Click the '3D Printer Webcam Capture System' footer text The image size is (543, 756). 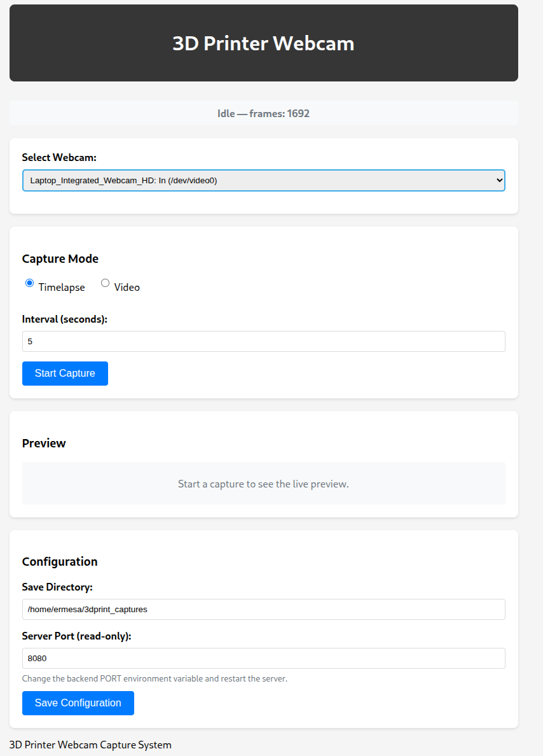90,745
